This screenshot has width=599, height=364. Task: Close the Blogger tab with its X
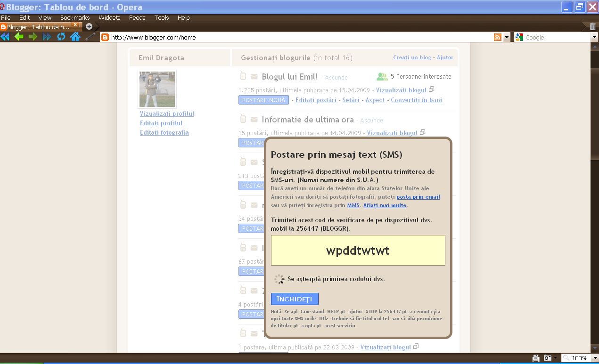[75, 24]
